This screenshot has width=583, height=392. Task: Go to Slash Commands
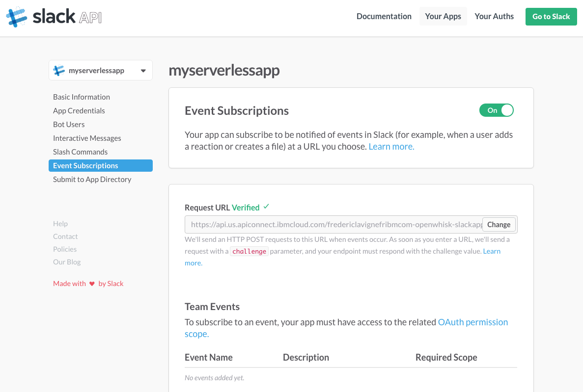81,152
